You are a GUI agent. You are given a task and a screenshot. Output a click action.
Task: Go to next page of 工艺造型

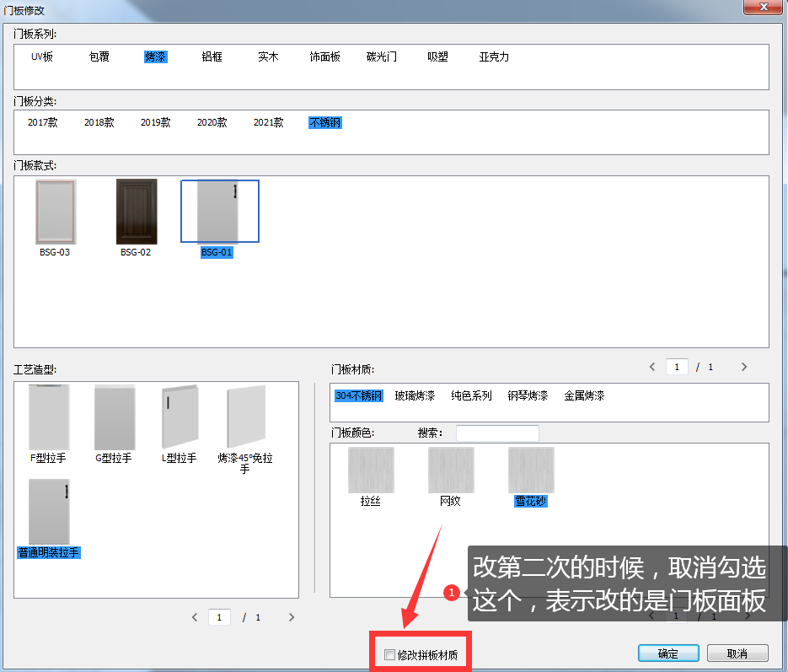(292, 617)
